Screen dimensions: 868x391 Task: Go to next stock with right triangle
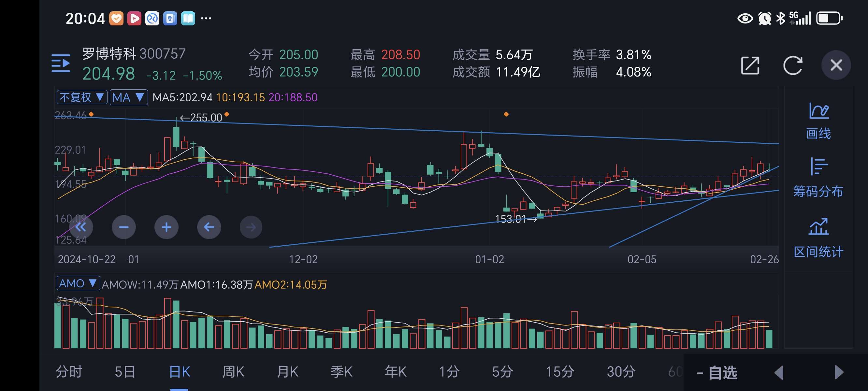(839, 373)
